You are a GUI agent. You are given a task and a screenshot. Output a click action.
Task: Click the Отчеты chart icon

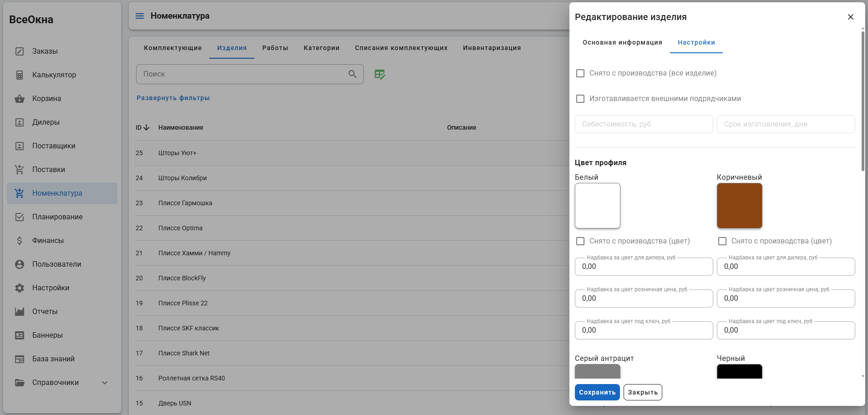(x=20, y=312)
